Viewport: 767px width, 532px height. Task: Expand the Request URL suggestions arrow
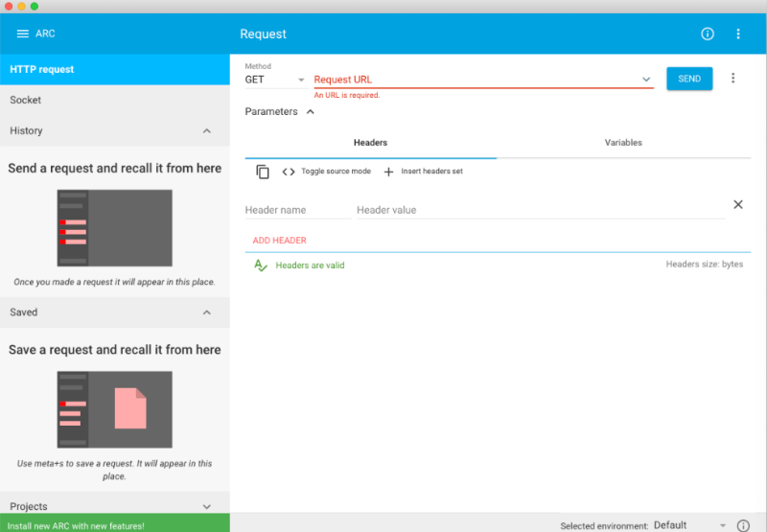click(x=646, y=80)
